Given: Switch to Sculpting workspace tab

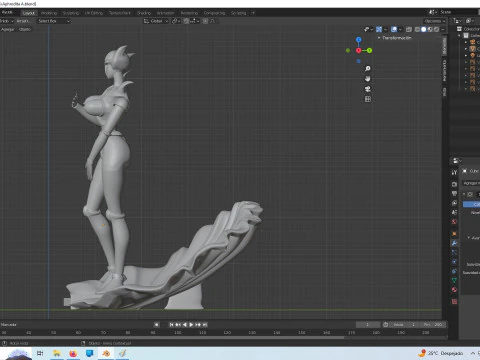Looking at the screenshot, I should (71, 13).
